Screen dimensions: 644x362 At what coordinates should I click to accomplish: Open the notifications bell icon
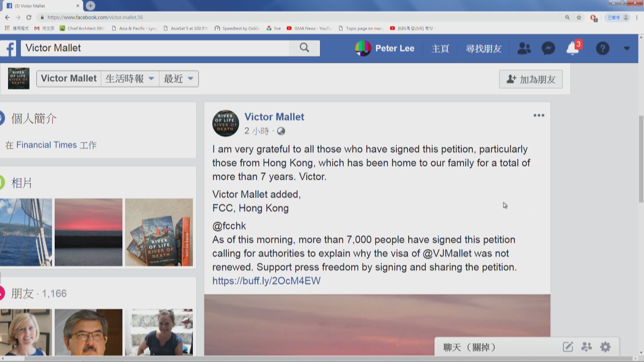tap(573, 49)
